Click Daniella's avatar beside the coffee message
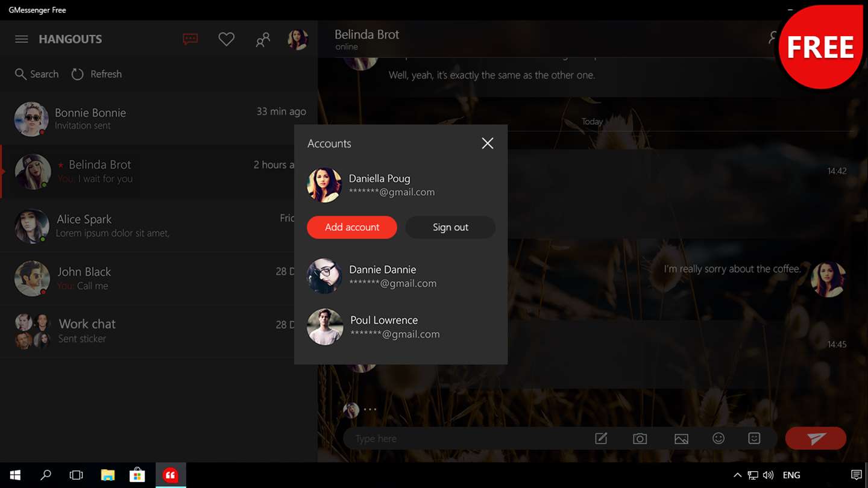The image size is (868, 488). click(x=828, y=279)
